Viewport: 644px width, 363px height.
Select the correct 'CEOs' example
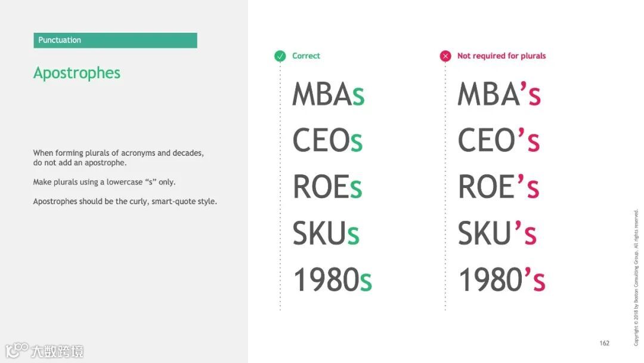327,141
